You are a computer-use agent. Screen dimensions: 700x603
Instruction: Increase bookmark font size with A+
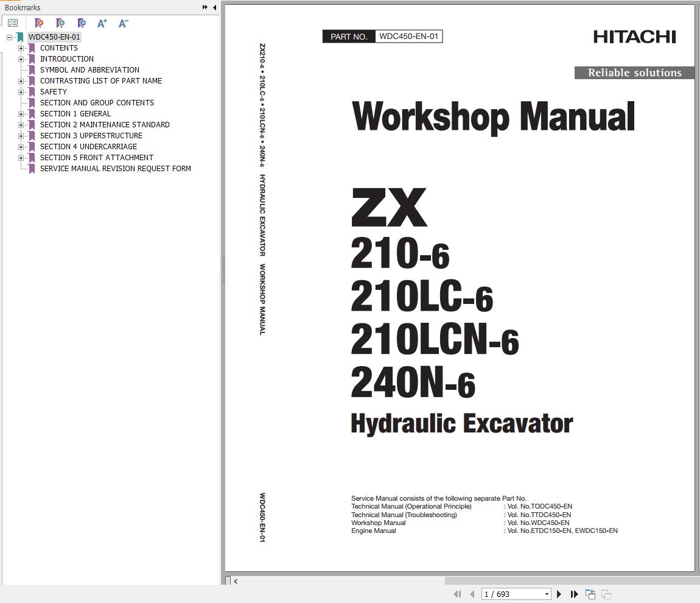[x=102, y=23]
